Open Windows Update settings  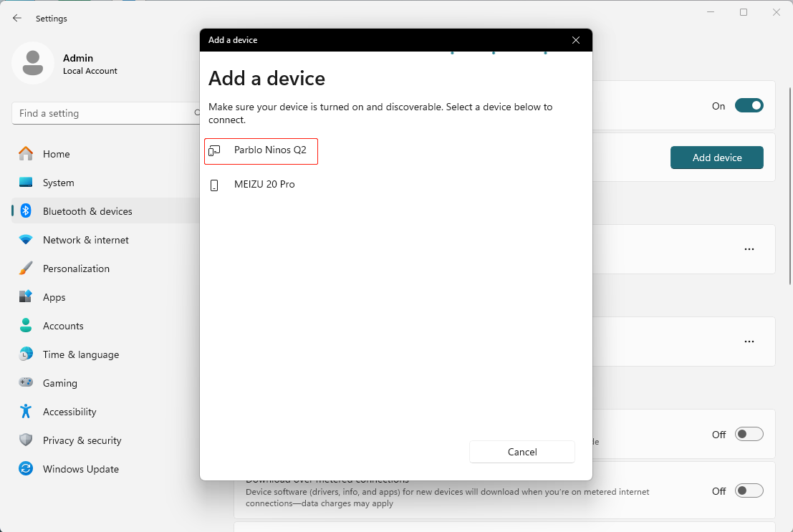click(x=106, y=469)
